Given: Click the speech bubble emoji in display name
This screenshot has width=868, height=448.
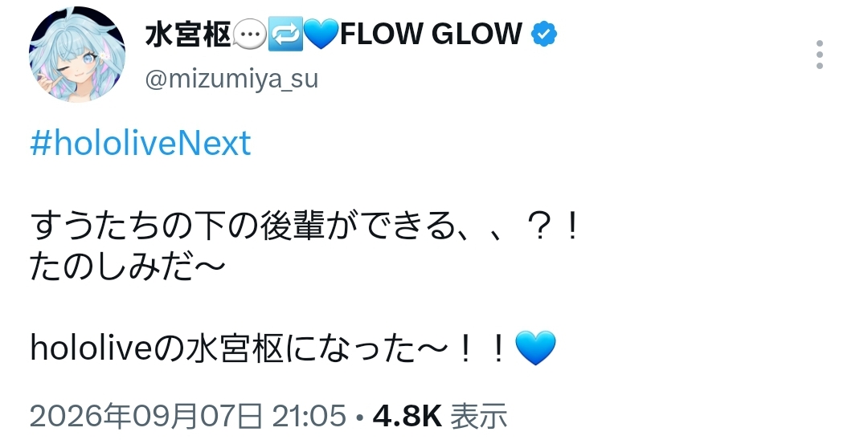Looking at the screenshot, I should click(249, 35).
